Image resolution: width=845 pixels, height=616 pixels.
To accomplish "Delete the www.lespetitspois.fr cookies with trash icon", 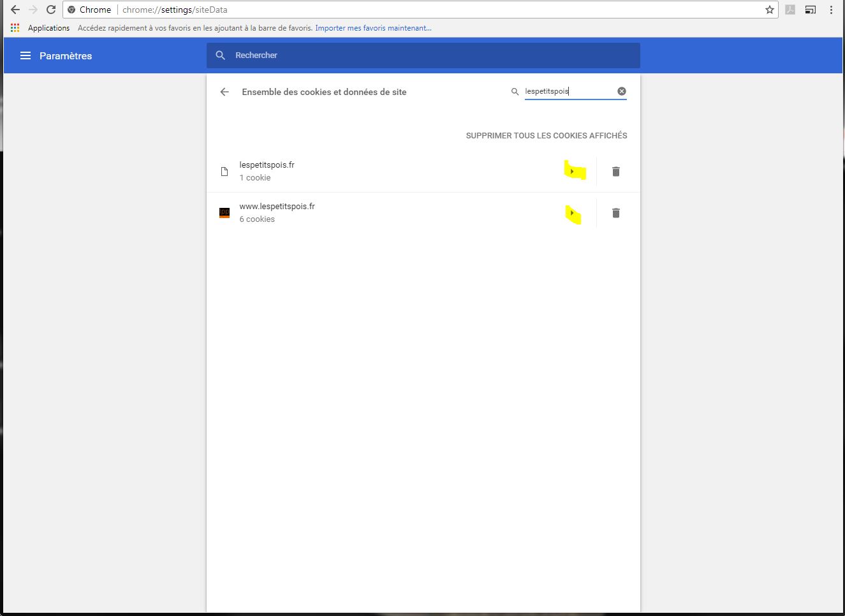I will [616, 213].
